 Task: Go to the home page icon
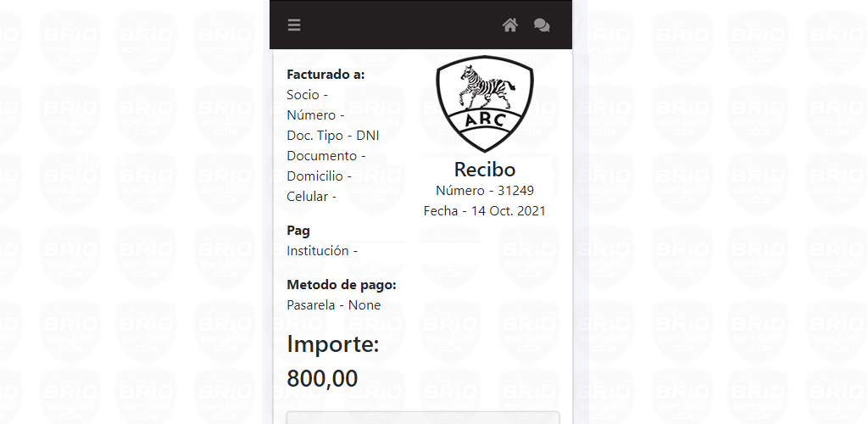[509, 25]
